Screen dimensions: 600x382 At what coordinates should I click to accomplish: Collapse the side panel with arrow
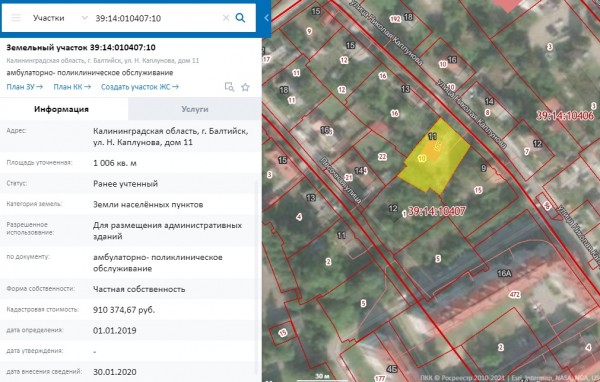266,18
